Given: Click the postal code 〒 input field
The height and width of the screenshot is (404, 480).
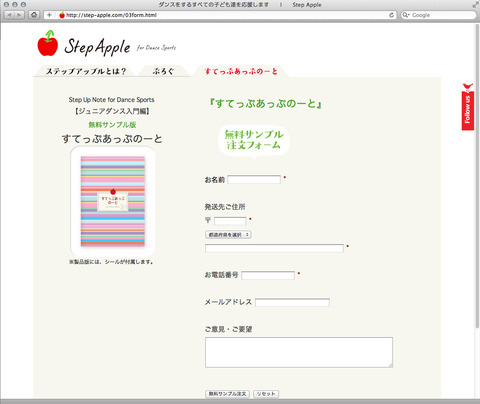Looking at the screenshot, I should point(230,221).
